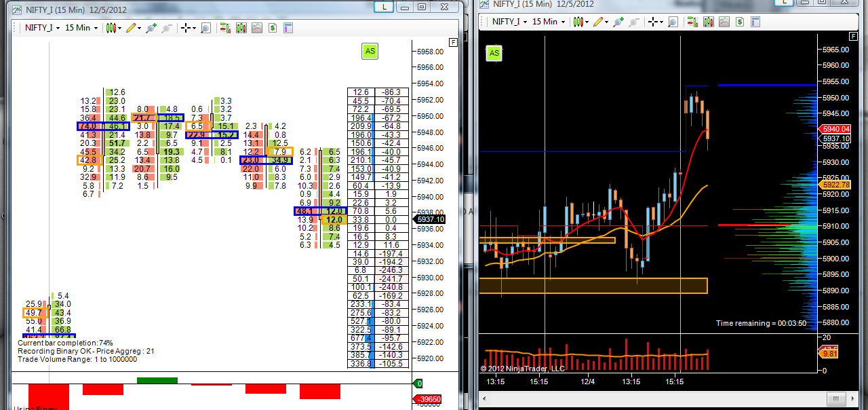Open 15 Min interval dropdown in left footprint window
This screenshot has height=410, width=868.
(81, 28)
